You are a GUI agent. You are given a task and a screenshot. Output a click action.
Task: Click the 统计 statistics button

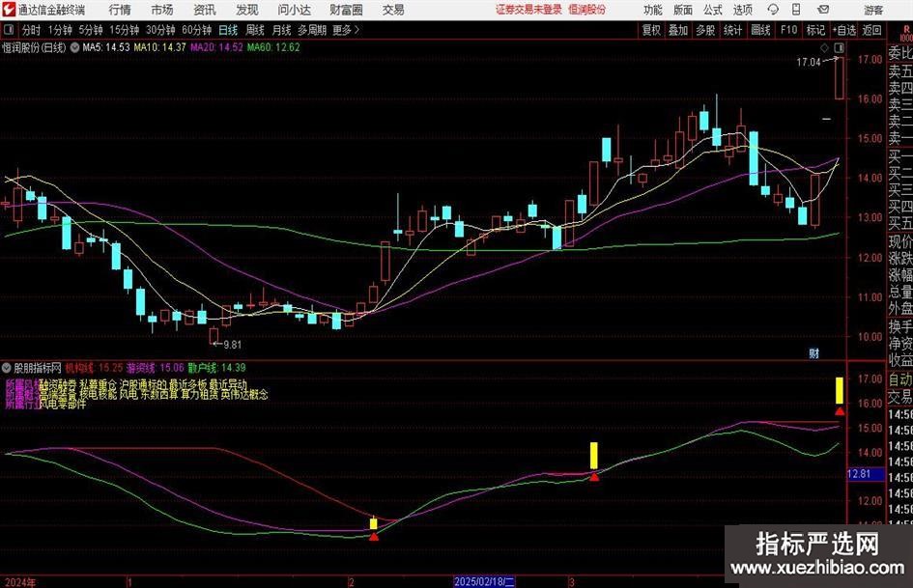click(732, 30)
